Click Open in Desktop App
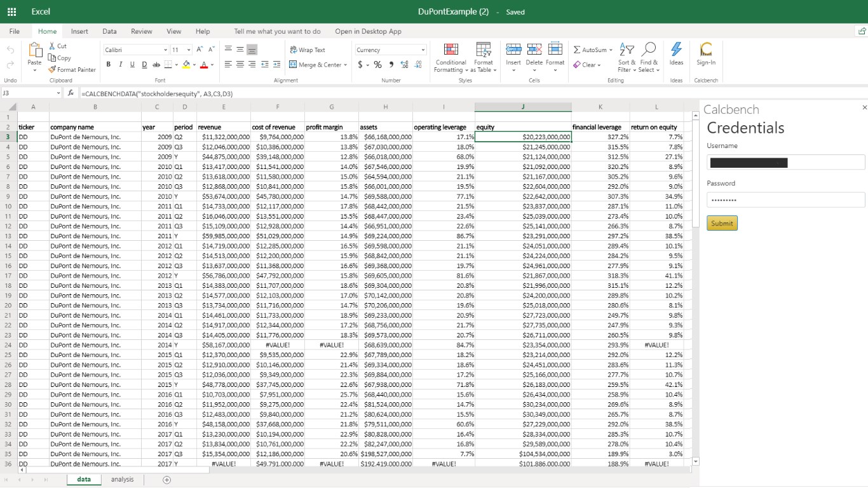Screen dimensions: 868x488 click(369, 31)
